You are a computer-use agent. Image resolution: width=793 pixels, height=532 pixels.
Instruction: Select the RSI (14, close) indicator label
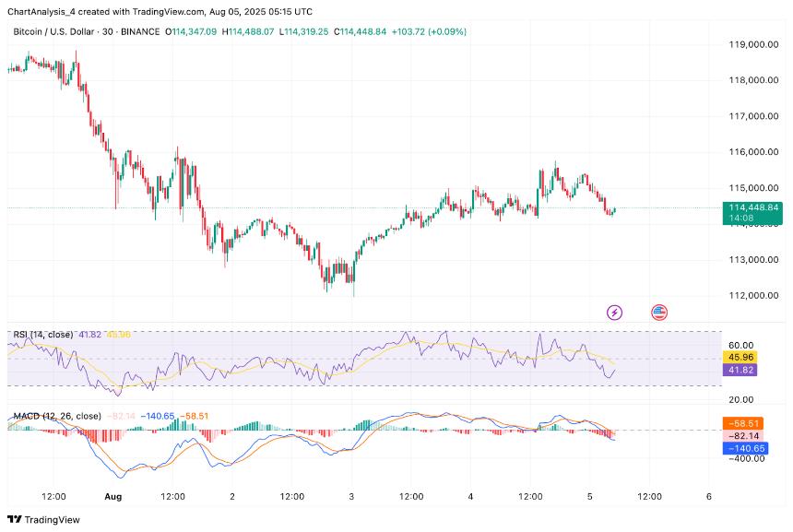pos(41,332)
